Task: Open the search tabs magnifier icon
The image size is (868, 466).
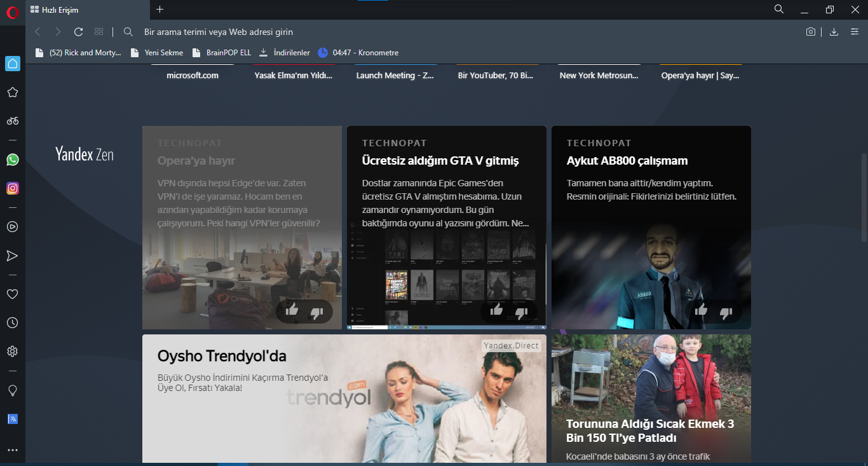Action: coord(779,10)
